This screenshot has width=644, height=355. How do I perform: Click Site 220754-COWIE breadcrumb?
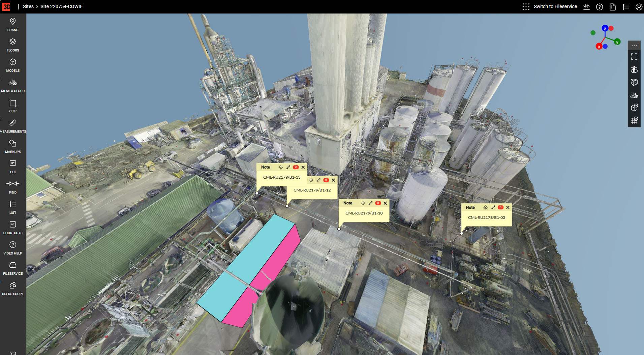point(61,6)
